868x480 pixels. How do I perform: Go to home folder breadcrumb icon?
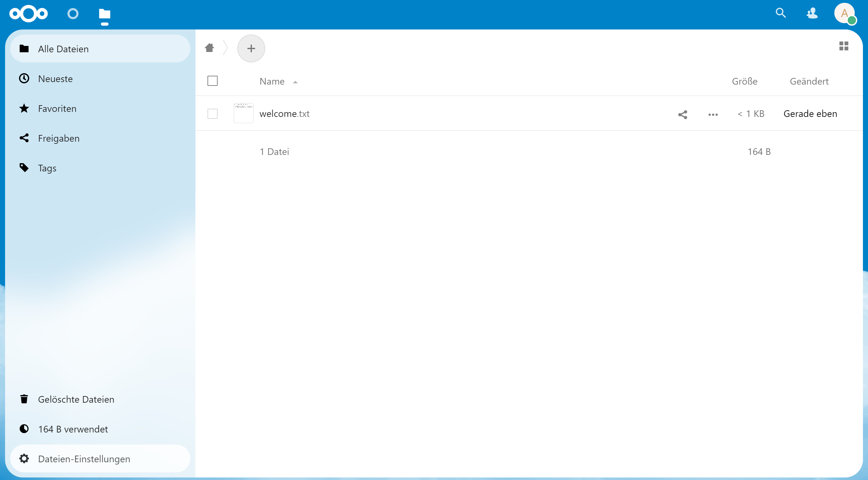pos(210,48)
